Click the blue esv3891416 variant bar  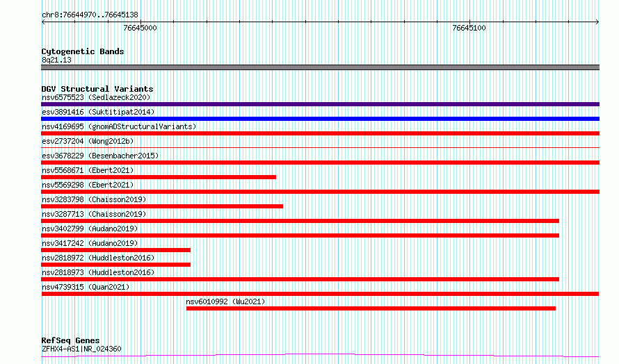[x=320, y=119]
